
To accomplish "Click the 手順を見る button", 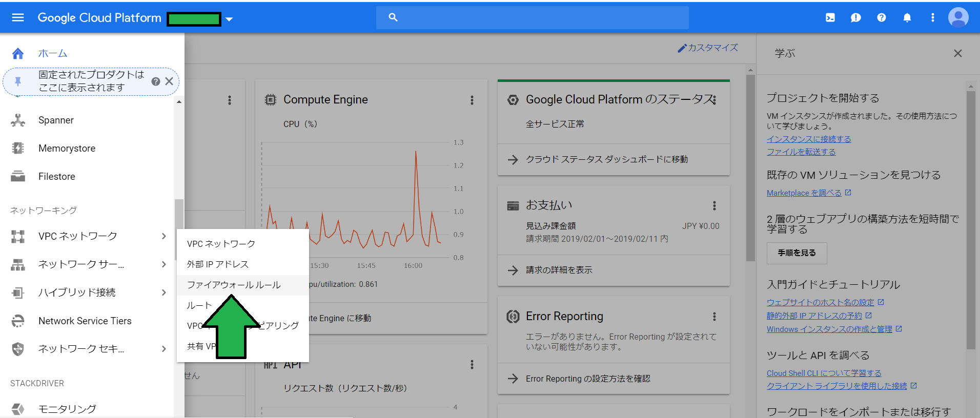I will (797, 253).
